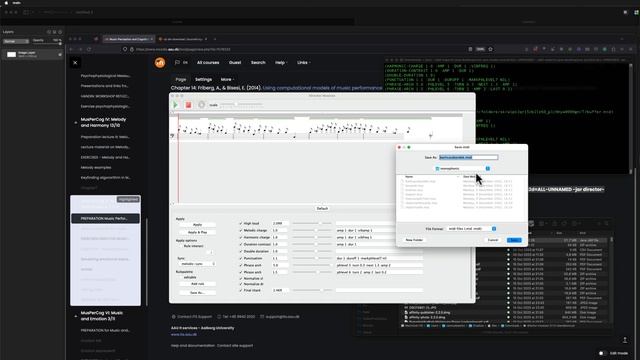Close the Moodle course index with X
This screenshot has width=640, height=360.
(75, 62)
